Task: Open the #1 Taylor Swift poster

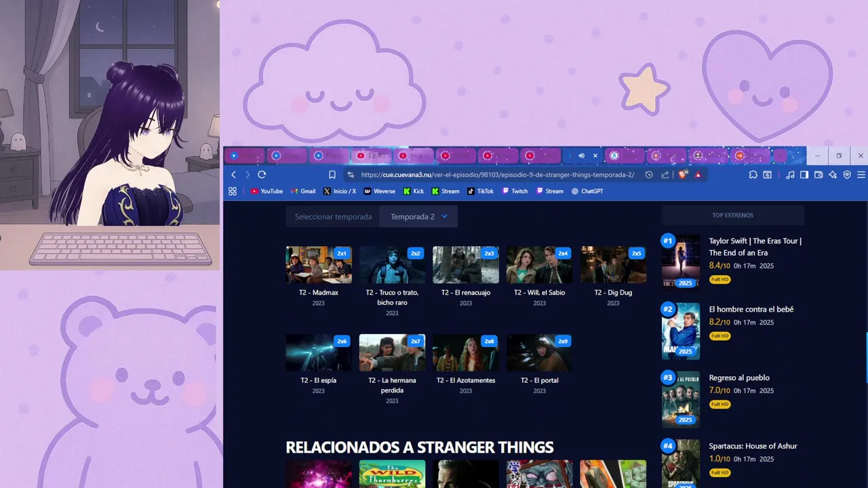Action: pos(681,262)
